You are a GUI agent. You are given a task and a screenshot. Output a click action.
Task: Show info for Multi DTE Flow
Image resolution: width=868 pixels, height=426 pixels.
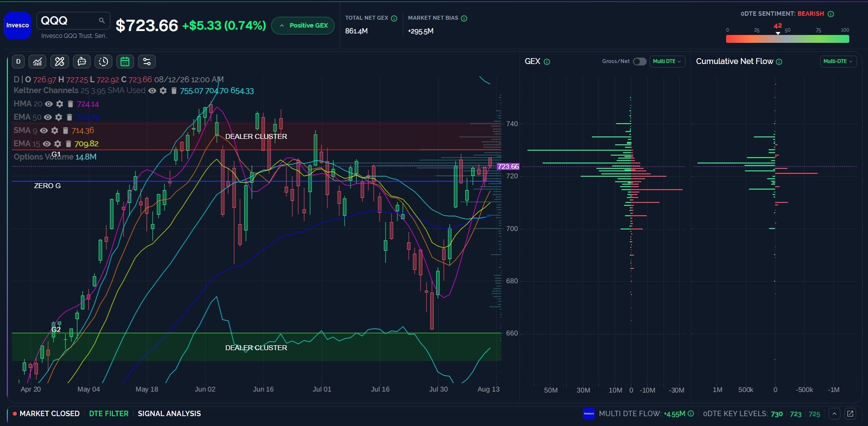click(691, 414)
